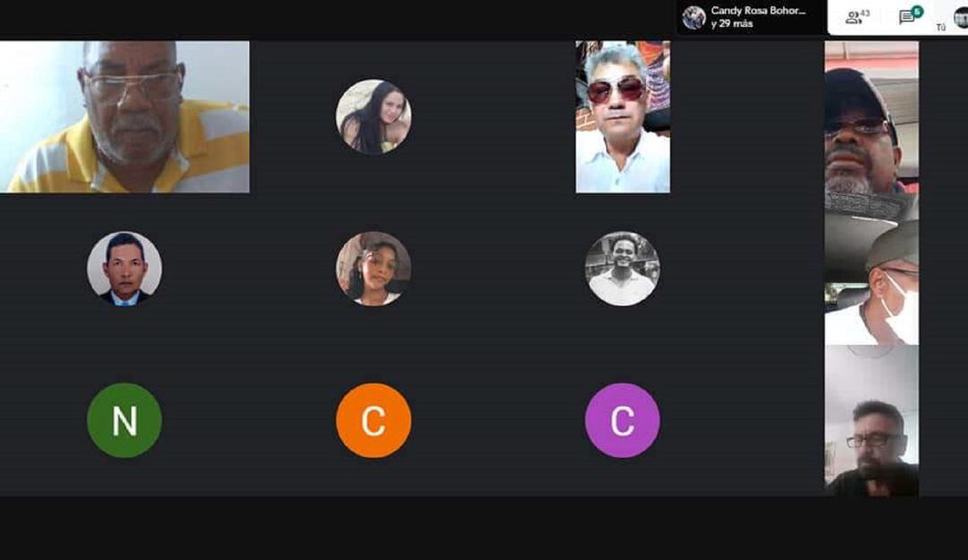The width and height of the screenshot is (968, 560).
Task: Click the long-haired woman's circular avatar
Action: coord(374,116)
